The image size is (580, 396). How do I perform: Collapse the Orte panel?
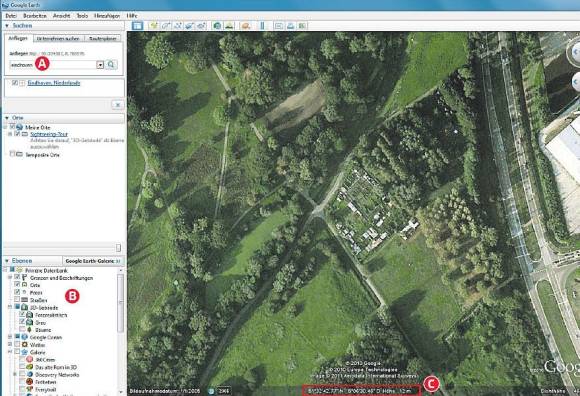coord(7,118)
